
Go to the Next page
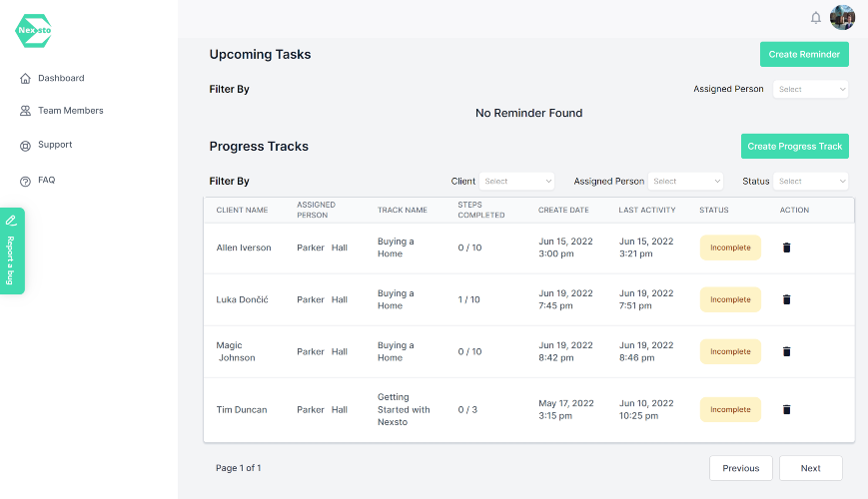[x=810, y=468]
